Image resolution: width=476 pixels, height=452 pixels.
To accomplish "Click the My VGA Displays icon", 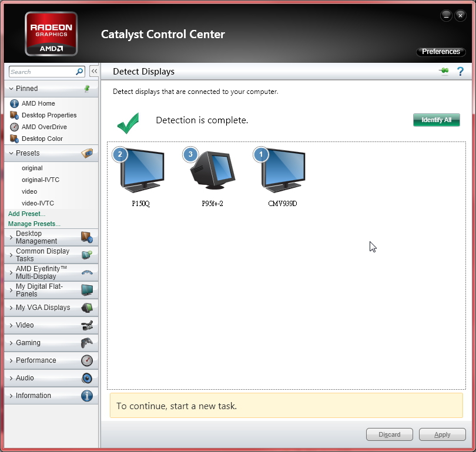I will [87, 308].
